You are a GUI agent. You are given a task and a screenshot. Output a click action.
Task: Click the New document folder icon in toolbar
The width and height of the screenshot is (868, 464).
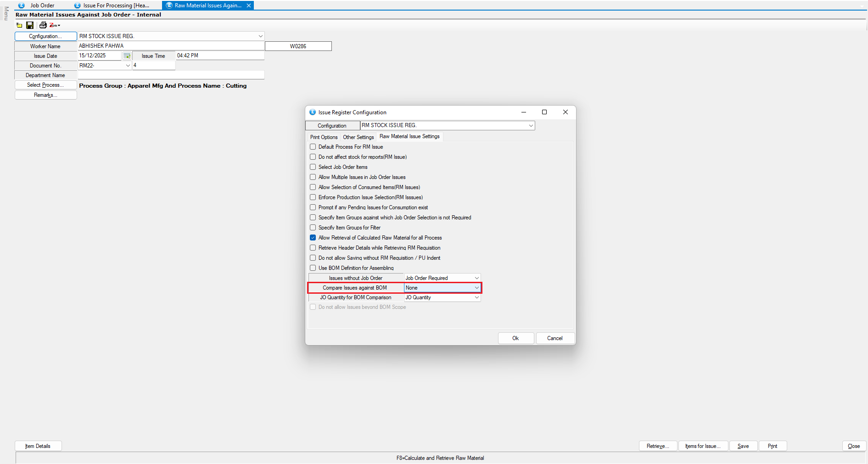(x=19, y=25)
